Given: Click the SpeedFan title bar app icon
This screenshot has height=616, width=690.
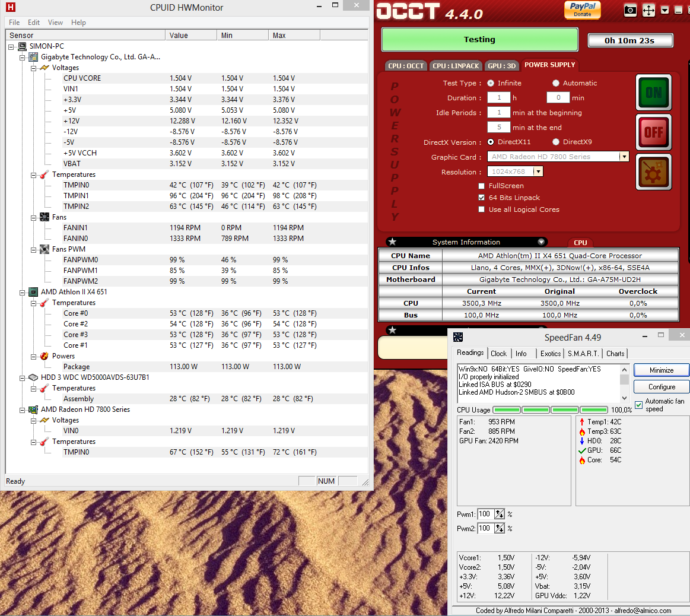Looking at the screenshot, I should [457, 337].
